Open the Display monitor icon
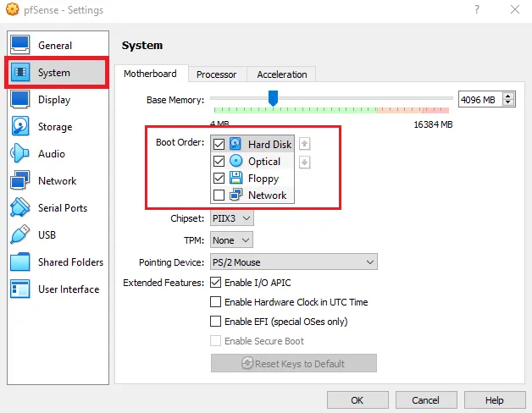The image size is (532, 413). [x=20, y=99]
